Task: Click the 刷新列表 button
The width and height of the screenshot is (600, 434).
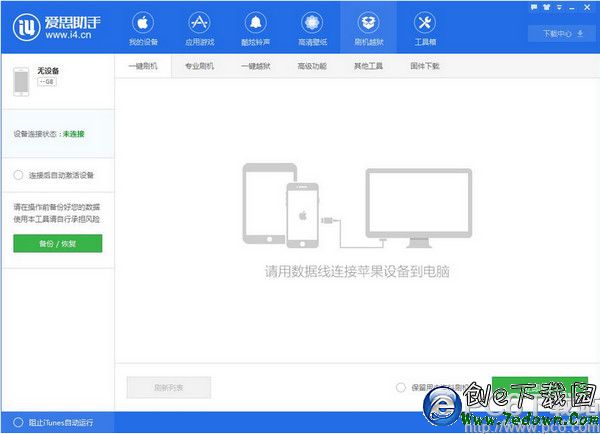Action: pos(169,388)
